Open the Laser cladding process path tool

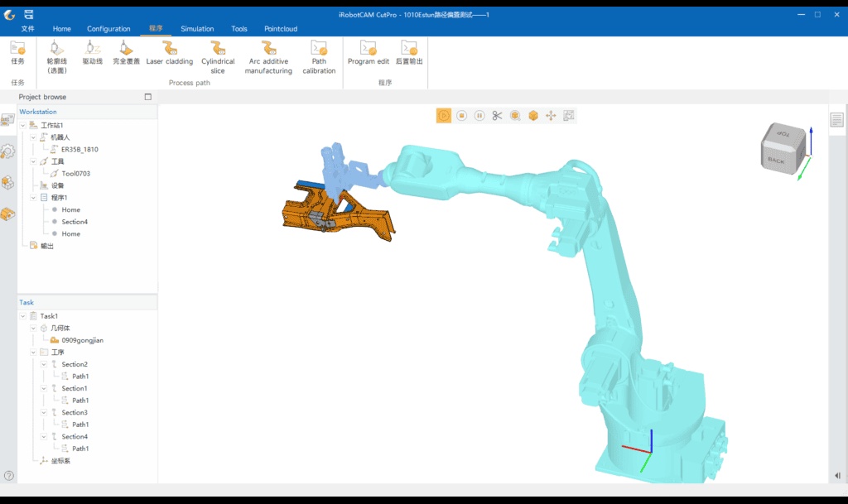click(x=169, y=53)
